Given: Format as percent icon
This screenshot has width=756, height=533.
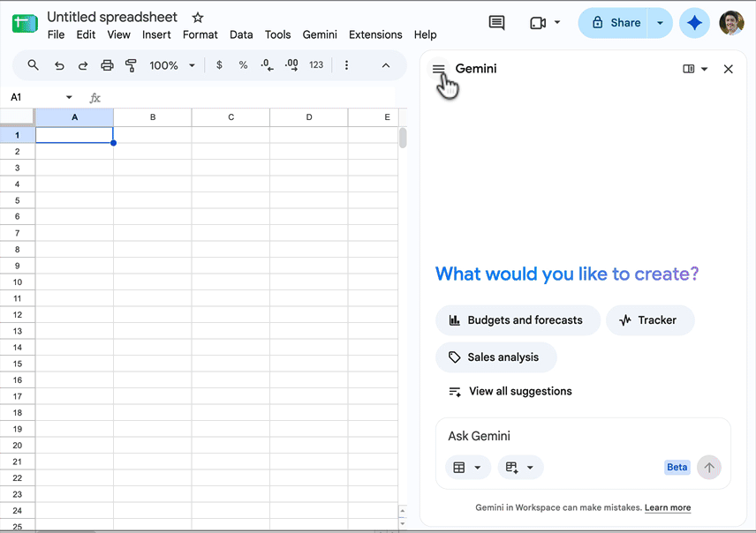Looking at the screenshot, I should 243,65.
